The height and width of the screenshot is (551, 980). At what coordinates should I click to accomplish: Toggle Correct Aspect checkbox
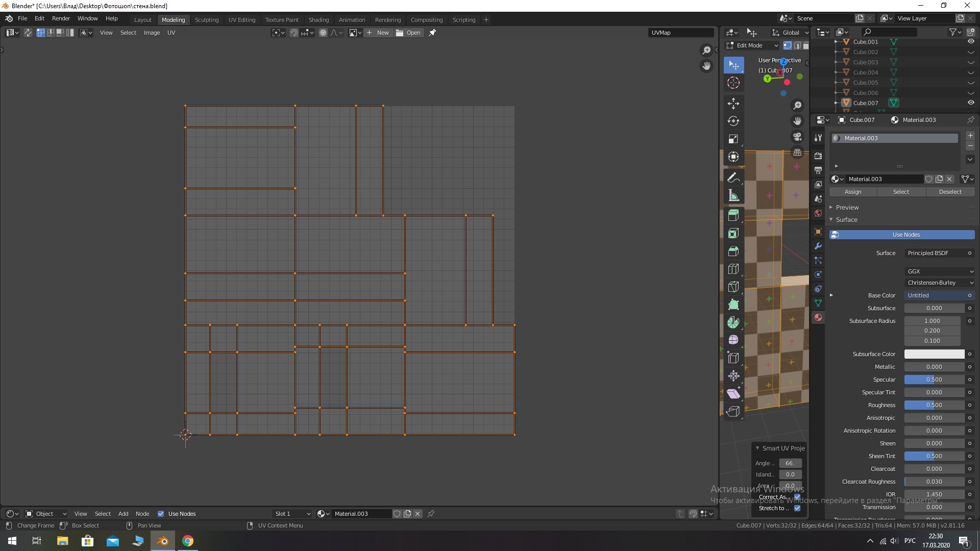pyautogui.click(x=797, y=497)
